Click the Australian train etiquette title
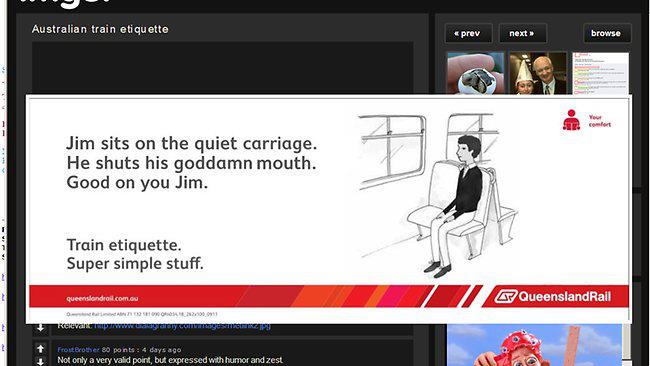Image resolution: width=650 pixels, height=366 pixels. pyautogui.click(x=100, y=29)
